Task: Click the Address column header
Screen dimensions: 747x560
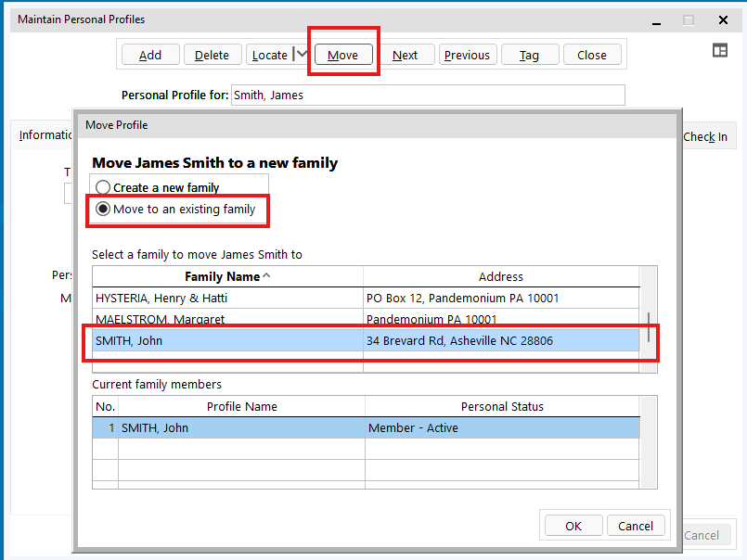Action: coord(500,276)
